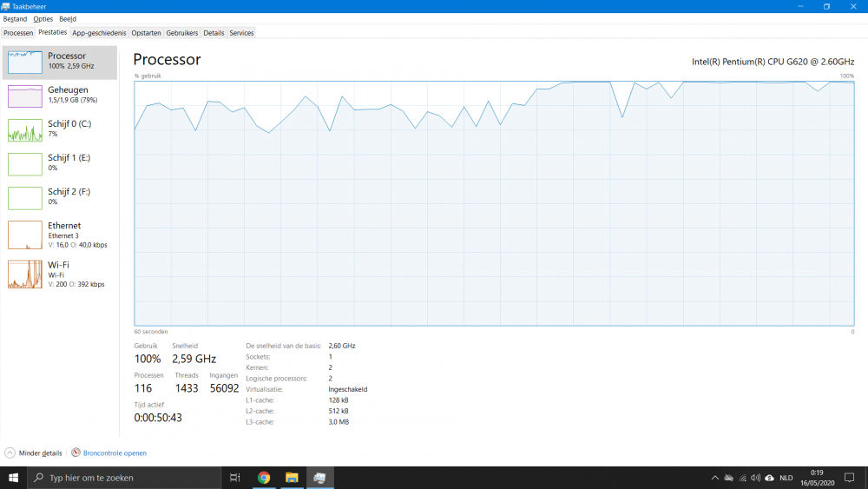Select the Schijf 1 (E:) graph thumbnail
Image resolution: width=868 pixels, height=489 pixels.
tap(25, 164)
